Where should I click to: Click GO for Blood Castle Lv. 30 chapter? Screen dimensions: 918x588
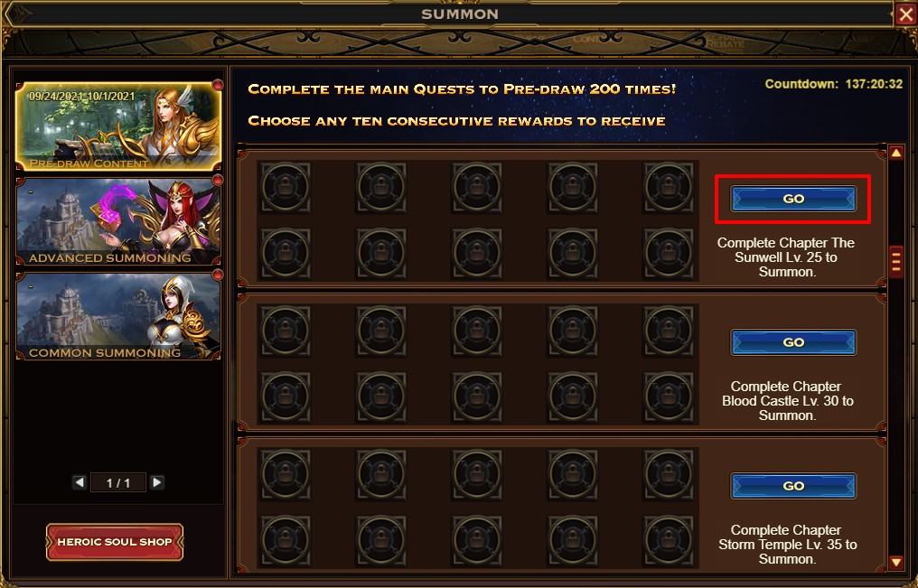793,342
